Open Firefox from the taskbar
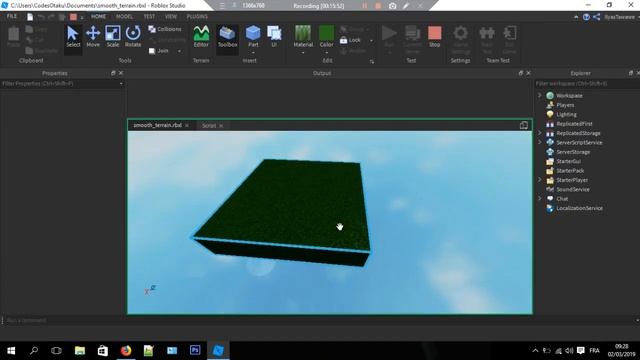Screen dimensions: 640x360 (126, 351)
